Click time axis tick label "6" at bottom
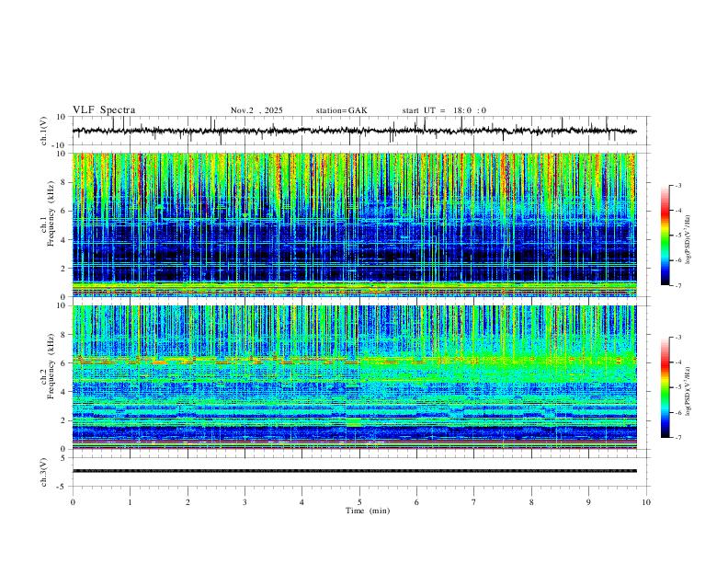 click(x=416, y=502)
